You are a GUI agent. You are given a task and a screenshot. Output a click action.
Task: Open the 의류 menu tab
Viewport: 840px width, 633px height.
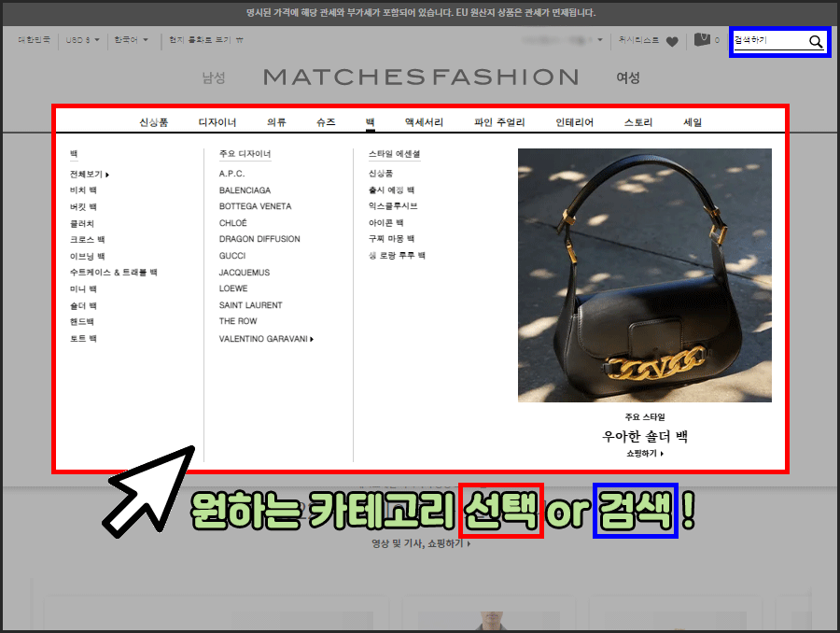click(x=276, y=122)
